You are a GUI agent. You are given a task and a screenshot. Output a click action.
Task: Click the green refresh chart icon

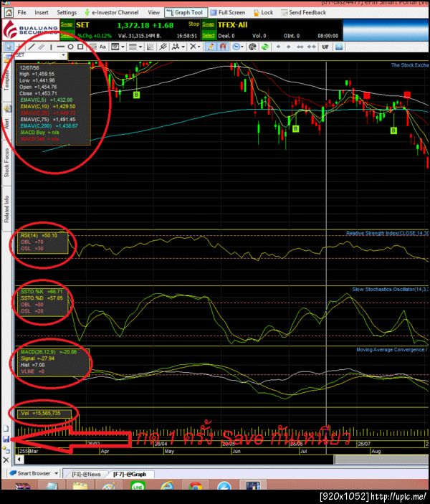(265, 47)
